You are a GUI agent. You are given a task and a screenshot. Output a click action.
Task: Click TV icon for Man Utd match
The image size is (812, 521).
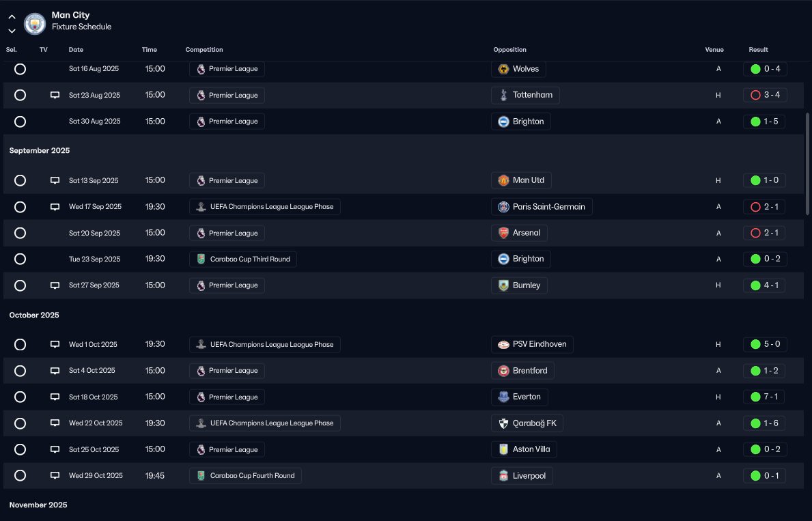55,181
